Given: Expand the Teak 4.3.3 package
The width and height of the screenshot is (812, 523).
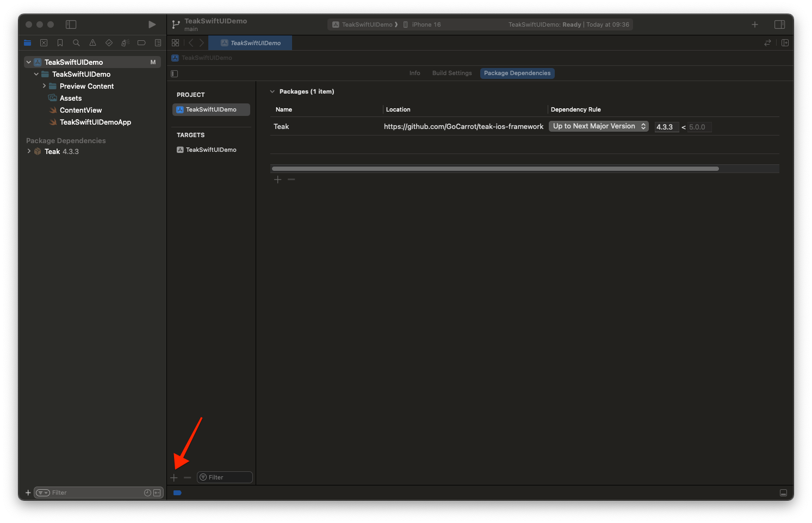Looking at the screenshot, I should tap(29, 151).
